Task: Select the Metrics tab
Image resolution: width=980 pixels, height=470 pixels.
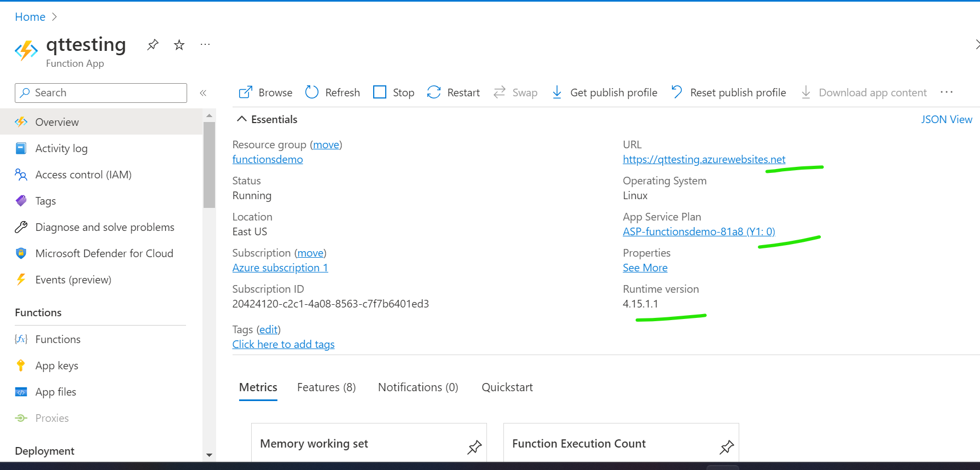Action: point(258,387)
